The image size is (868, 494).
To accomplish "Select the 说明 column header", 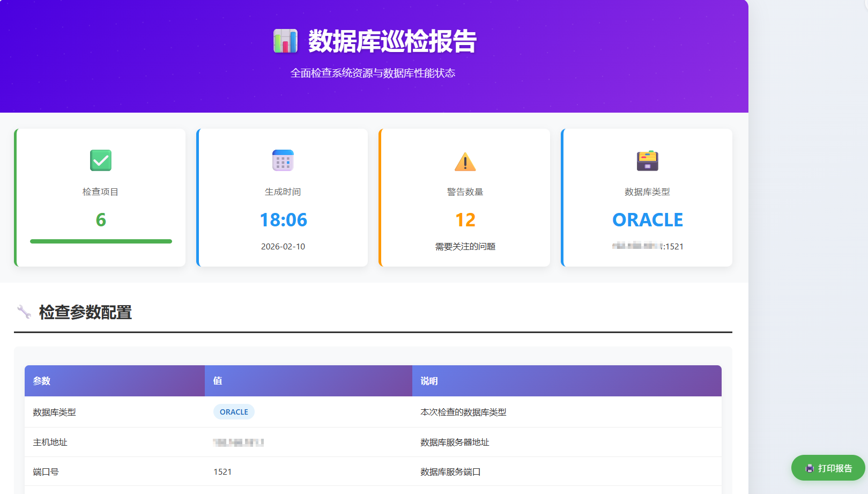I will (x=567, y=381).
